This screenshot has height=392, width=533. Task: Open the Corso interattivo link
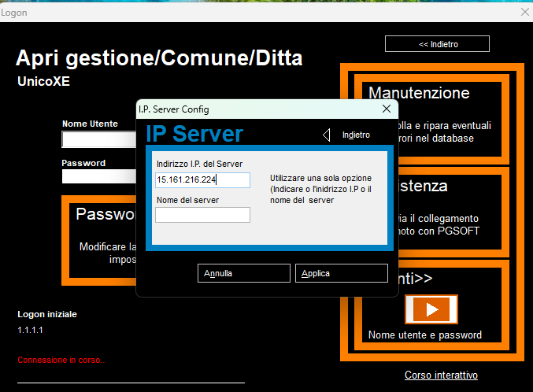click(441, 375)
